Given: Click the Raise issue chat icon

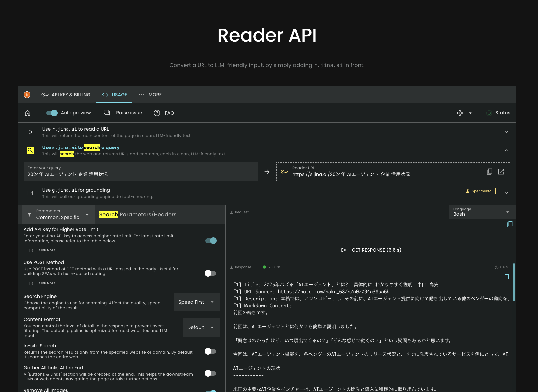Looking at the screenshot, I should [107, 113].
